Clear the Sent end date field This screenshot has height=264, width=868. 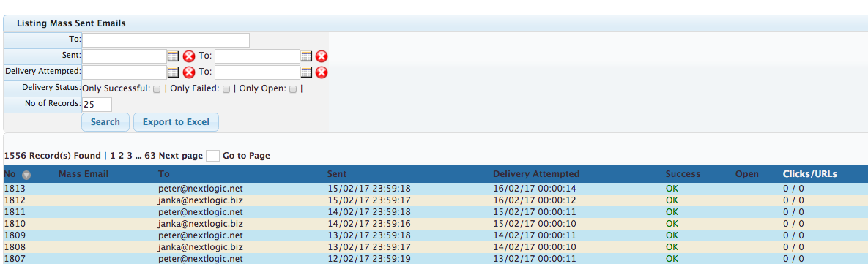[x=322, y=56]
